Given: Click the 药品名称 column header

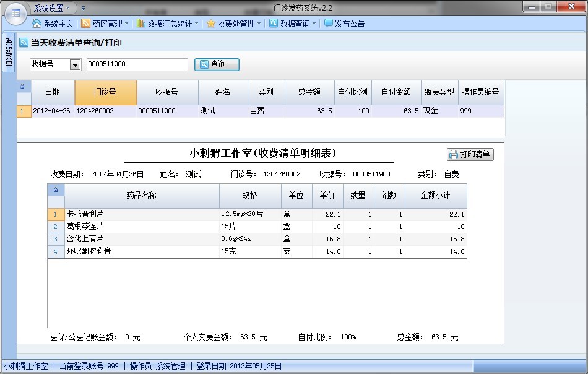Looking at the screenshot, I should [x=142, y=196].
